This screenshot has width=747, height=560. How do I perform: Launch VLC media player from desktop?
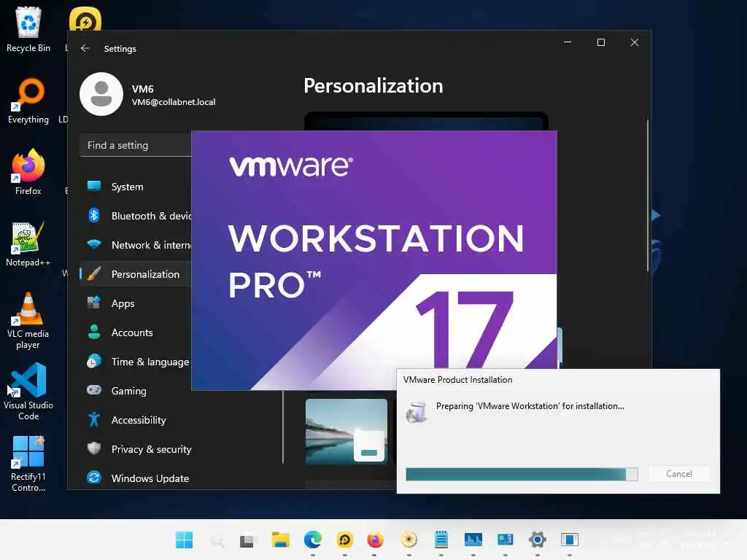(x=28, y=321)
